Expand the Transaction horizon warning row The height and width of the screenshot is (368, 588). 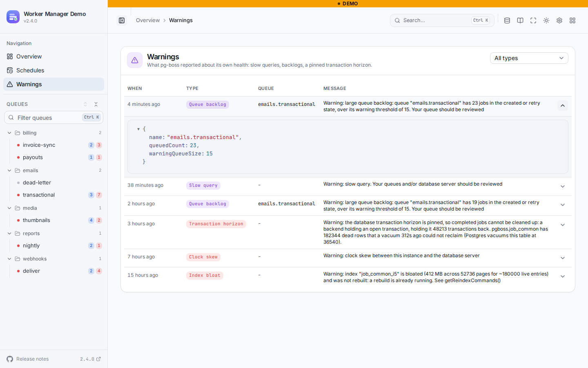pyautogui.click(x=563, y=225)
